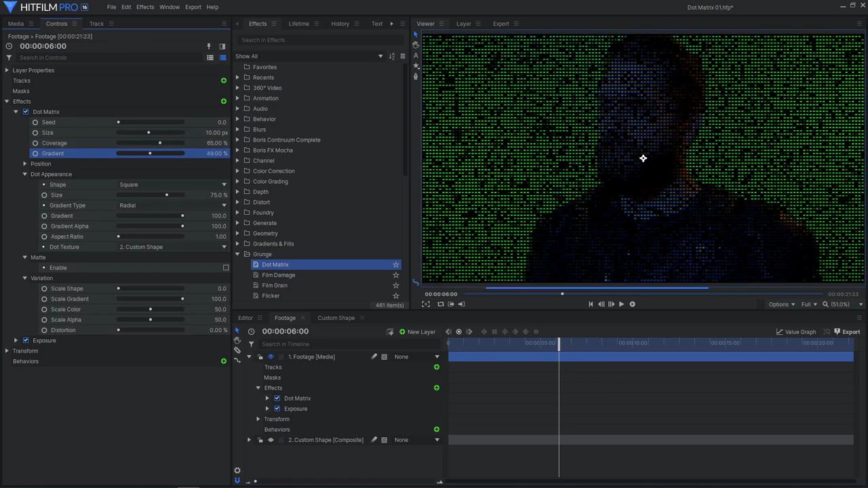Collapse the Dot Appearance group
868x488 pixels.
coord(25,174)
